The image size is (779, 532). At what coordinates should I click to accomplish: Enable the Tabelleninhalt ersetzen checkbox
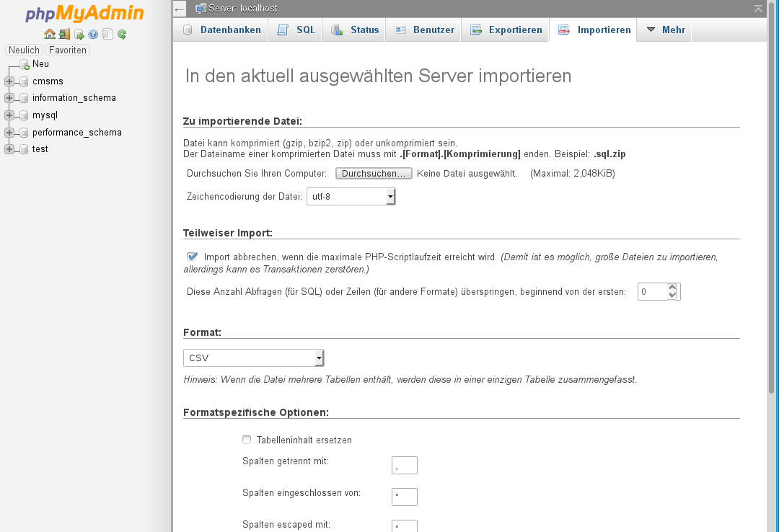247,440
